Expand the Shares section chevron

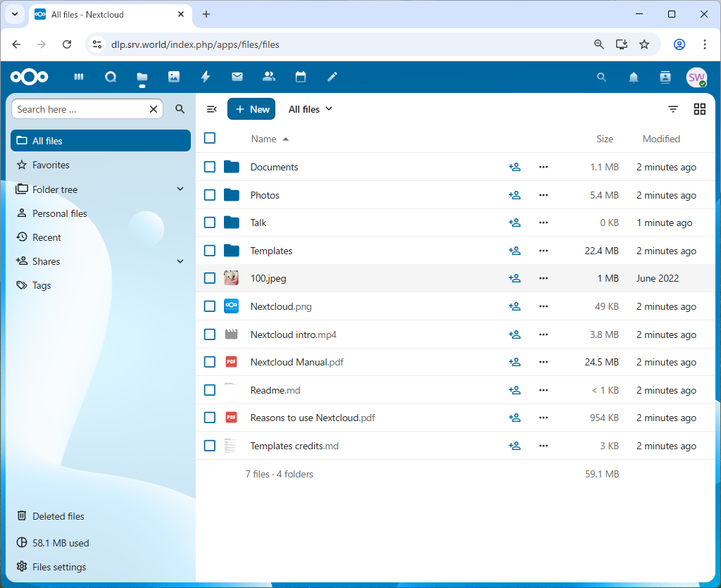click(180, 261)
